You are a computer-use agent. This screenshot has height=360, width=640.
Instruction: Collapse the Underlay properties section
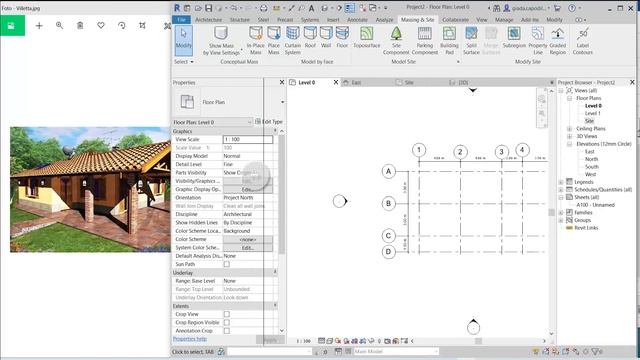tap(275, 272)
